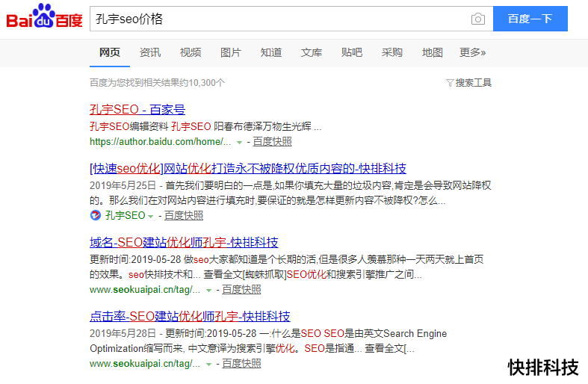Screen dimensions: 588x384
Task: Switch to the 网页 tab
Action: click(110, 52)
